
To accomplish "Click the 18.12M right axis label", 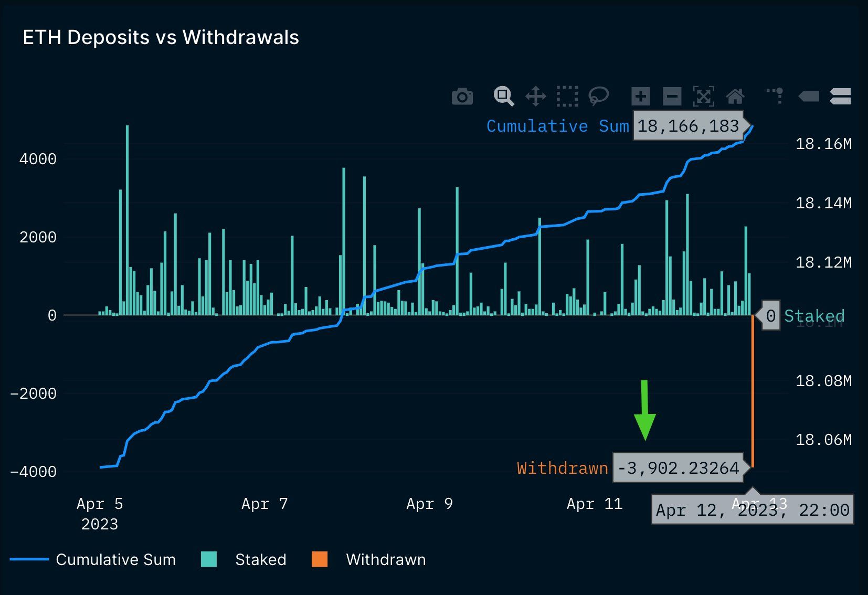I will coord(824,262).
